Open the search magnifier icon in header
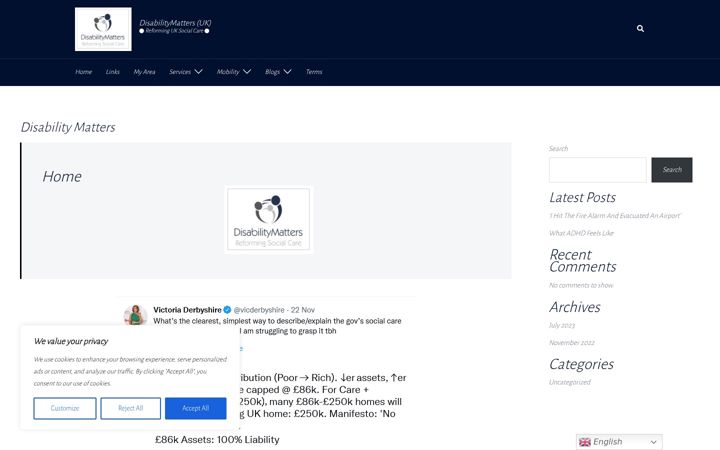The height and width of the screenshot is (450, 720). click(640, 28)
